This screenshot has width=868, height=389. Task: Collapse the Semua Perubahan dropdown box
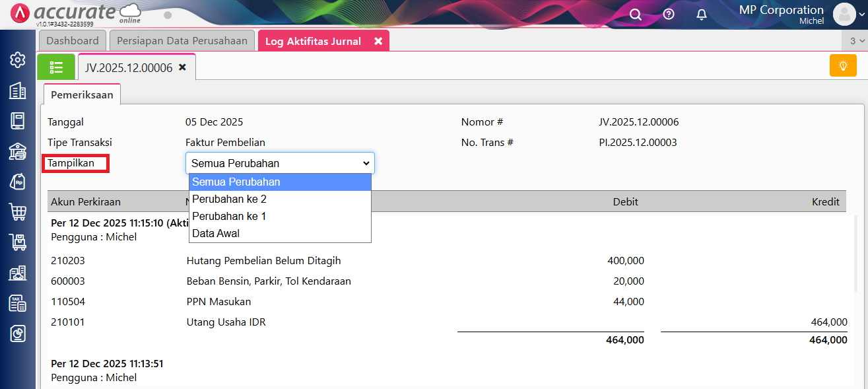click(280, 163)
